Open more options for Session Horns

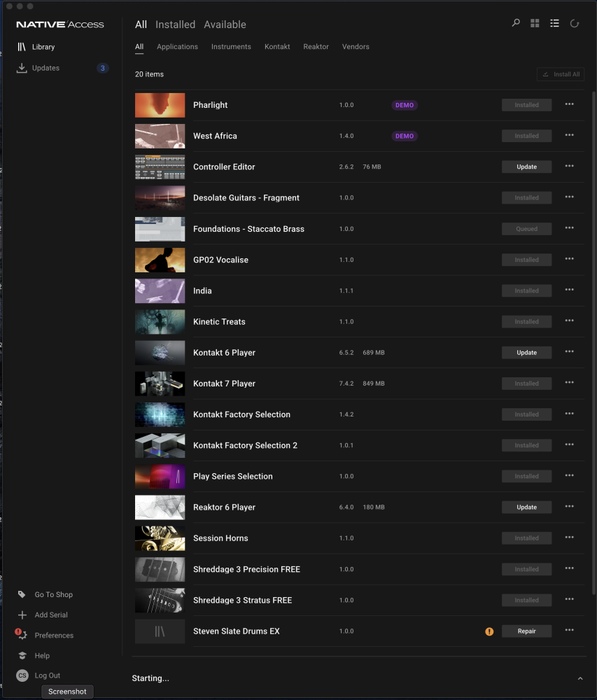click(x=569, y=538)
